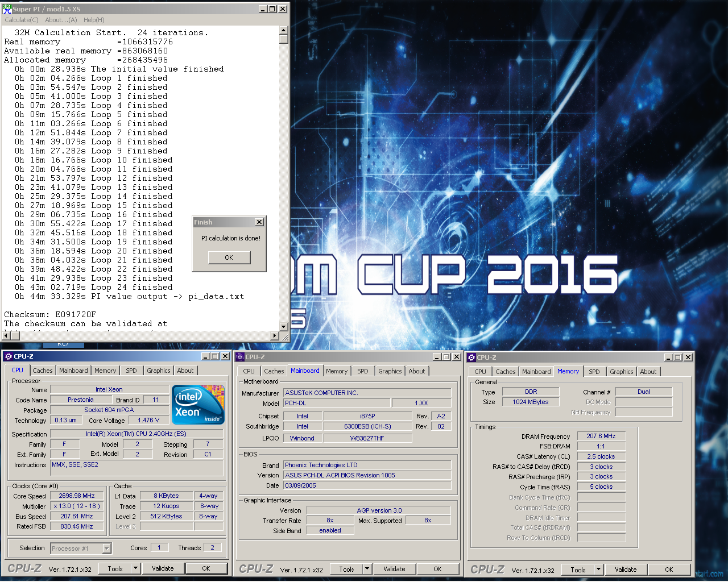Click OK in middle CPU-Z window
Screen dimensions: 728x582
pos(438,569)
